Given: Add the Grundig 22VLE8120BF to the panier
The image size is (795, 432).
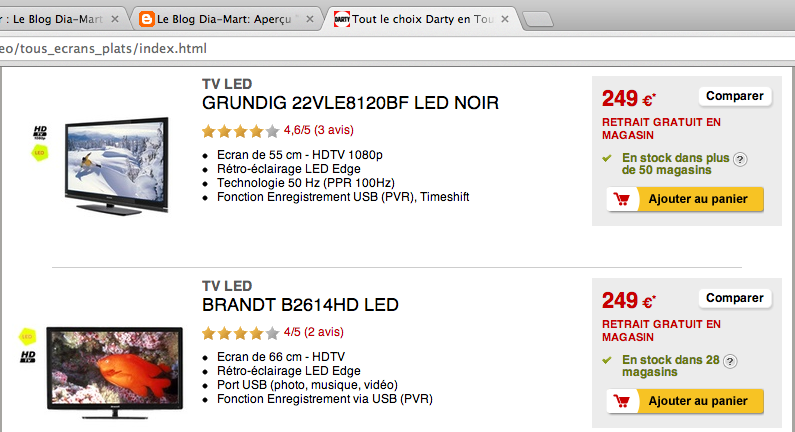Looking at the screenshot, I should pos(685,199).
